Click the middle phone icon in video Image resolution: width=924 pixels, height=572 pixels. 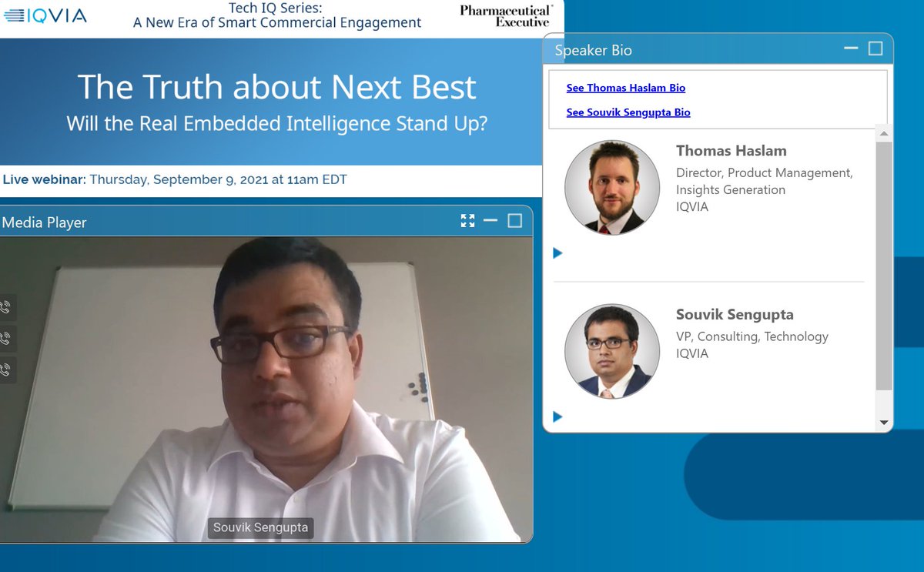click(5, 338)
